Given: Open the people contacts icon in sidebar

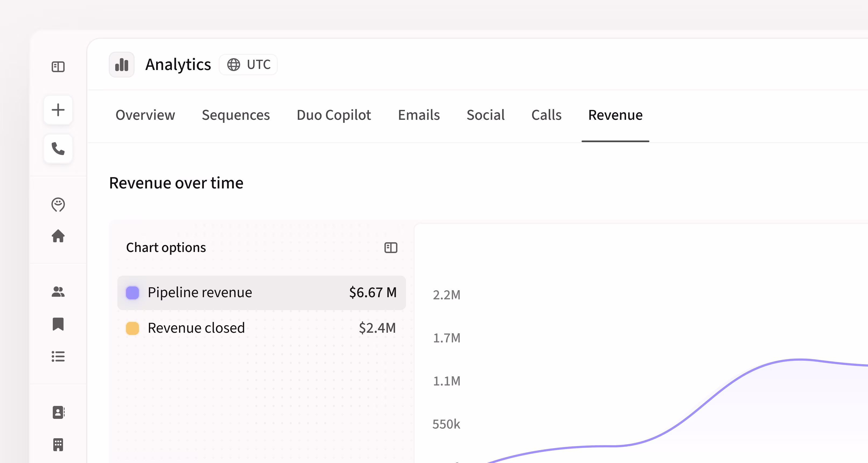Looking at the screenshot, I should pyautogui.click(x=58, y=292).
